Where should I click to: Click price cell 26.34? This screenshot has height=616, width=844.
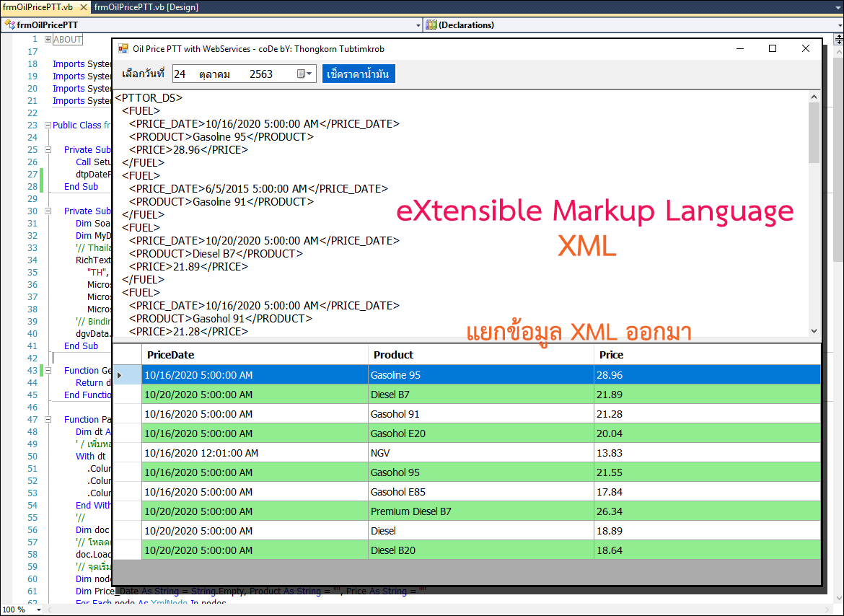coord(707,511)
